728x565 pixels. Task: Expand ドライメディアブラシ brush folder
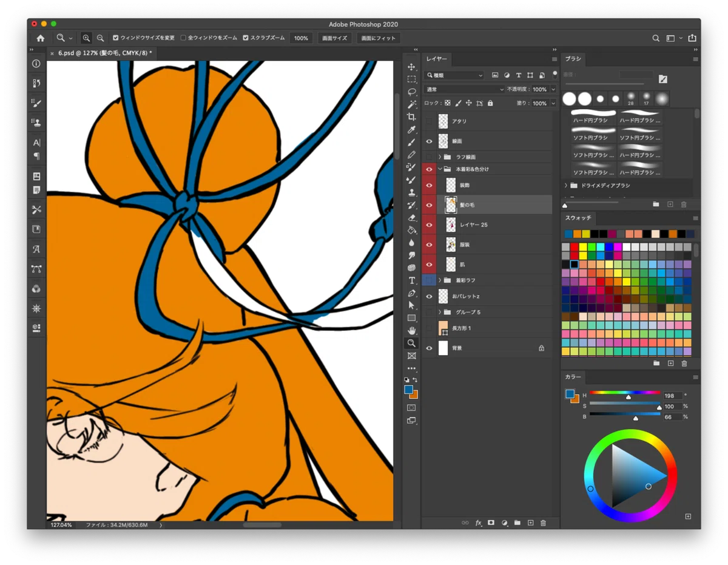point(566,185)
